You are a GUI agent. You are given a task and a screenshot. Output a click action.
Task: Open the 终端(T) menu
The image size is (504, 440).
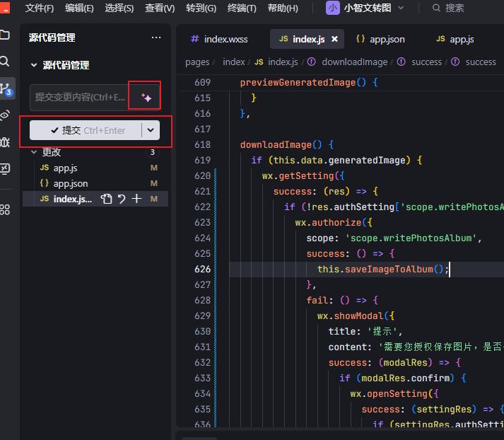(x=242, y=8)
